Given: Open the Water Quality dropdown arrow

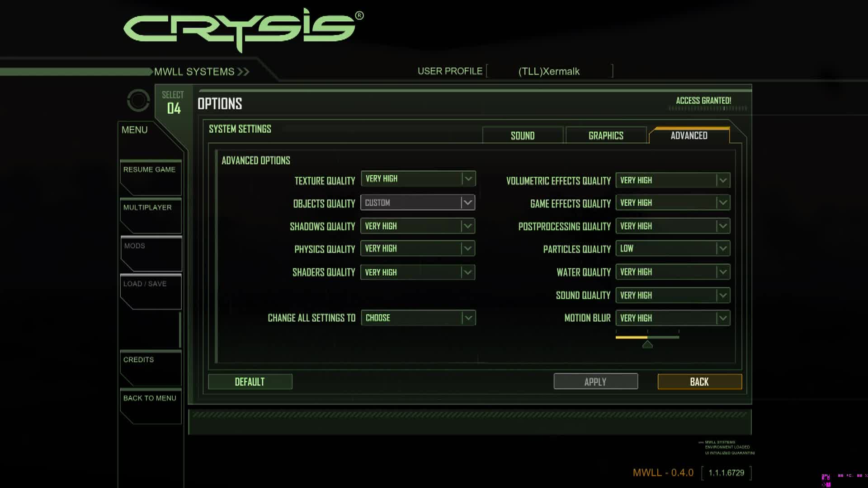Looking at the screenshot, I should [x=723, y=272].
